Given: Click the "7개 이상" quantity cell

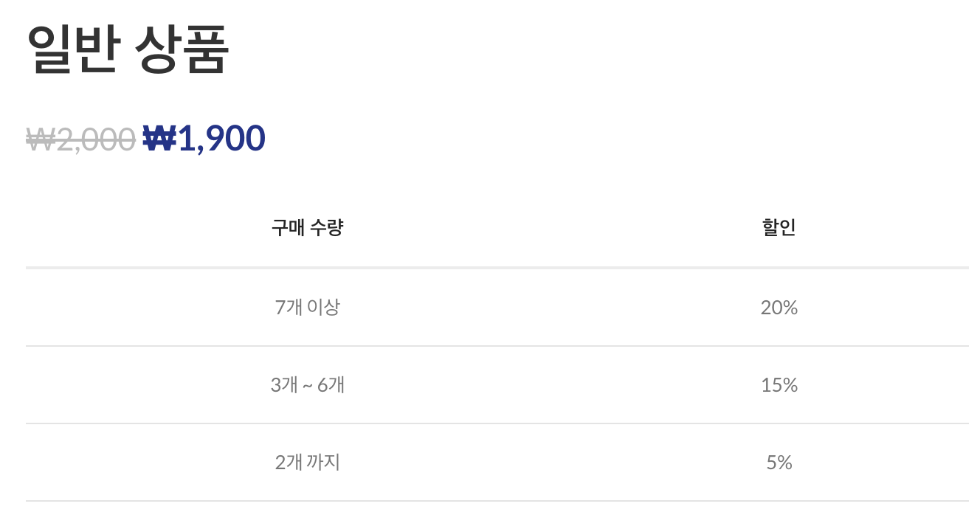Looking at the screenshot, I should [x=307, y=307].
